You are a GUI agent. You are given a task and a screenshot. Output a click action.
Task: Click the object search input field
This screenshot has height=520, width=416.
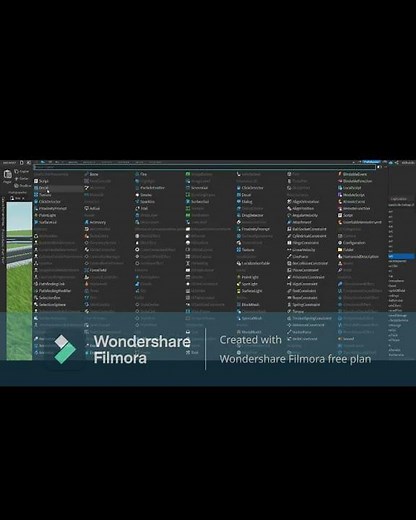pyautogui.click(x=205, y=167)
